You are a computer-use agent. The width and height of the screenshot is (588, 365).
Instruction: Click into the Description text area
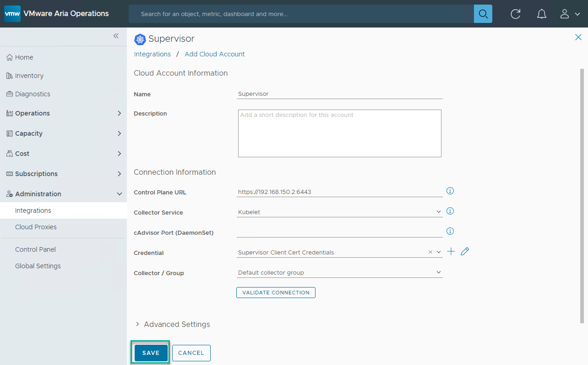pyautogui.click(x=339, y=133)
